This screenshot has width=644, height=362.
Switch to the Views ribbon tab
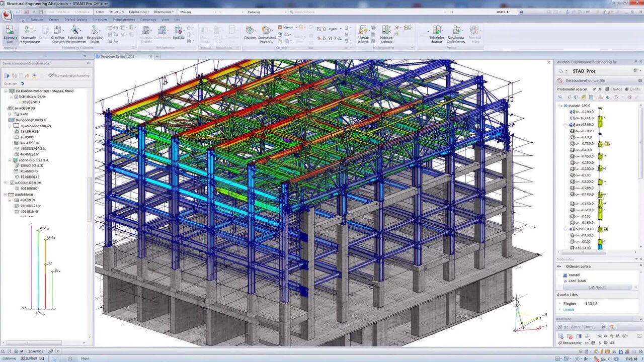pyautogui.click(x=165, y=20)
